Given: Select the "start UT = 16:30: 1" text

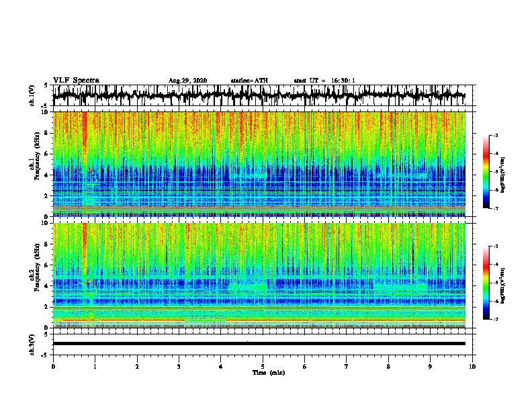Looking at the screenshot, I should tap(324, 81).
